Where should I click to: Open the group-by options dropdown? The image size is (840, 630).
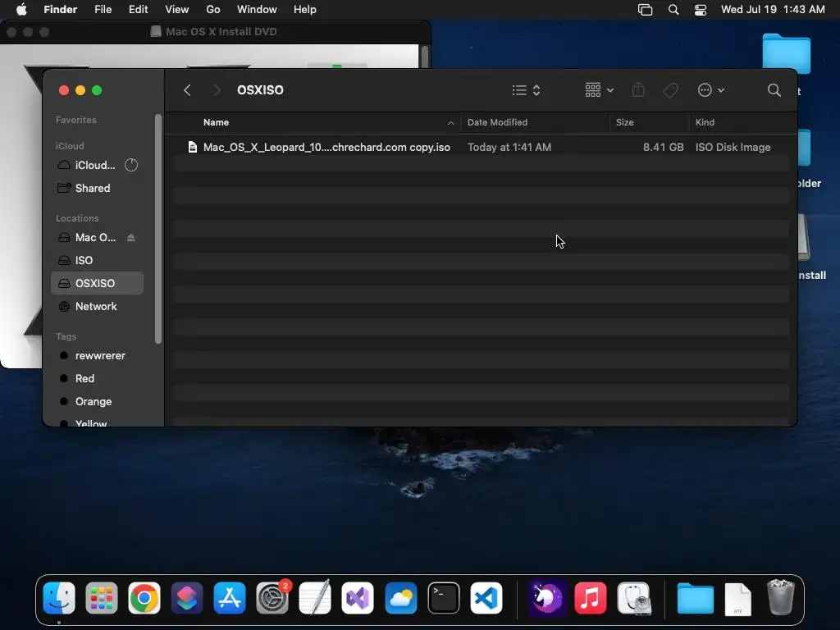click(599, 90)
